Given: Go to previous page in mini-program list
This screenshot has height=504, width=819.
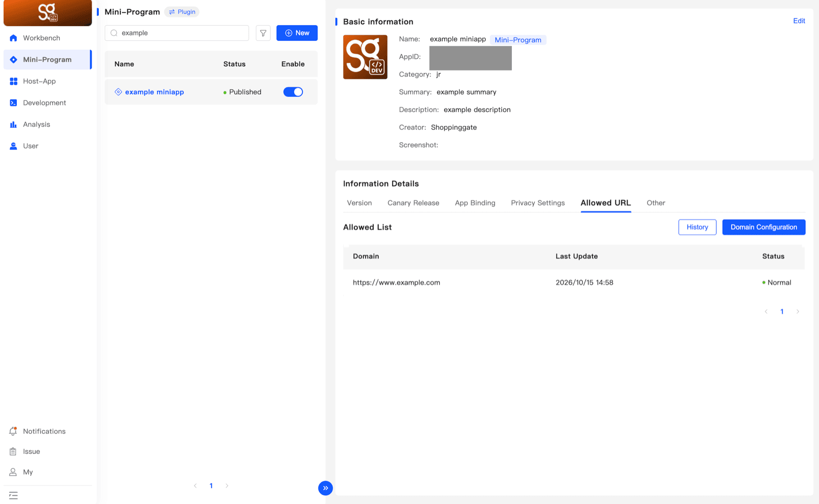Looking at the screenshot, I should (195, 486).
